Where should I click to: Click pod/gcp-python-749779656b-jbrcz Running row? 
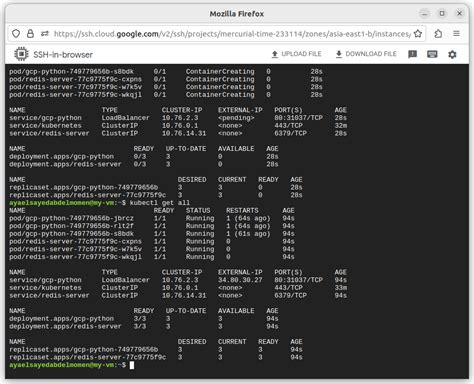[152, 218]
